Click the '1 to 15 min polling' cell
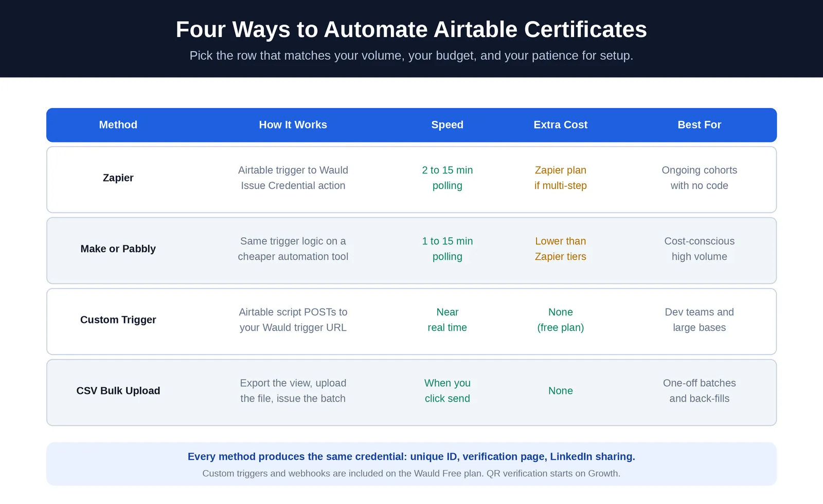The height and width of the screenshot is (504, 823). click(x=448, y=249)
